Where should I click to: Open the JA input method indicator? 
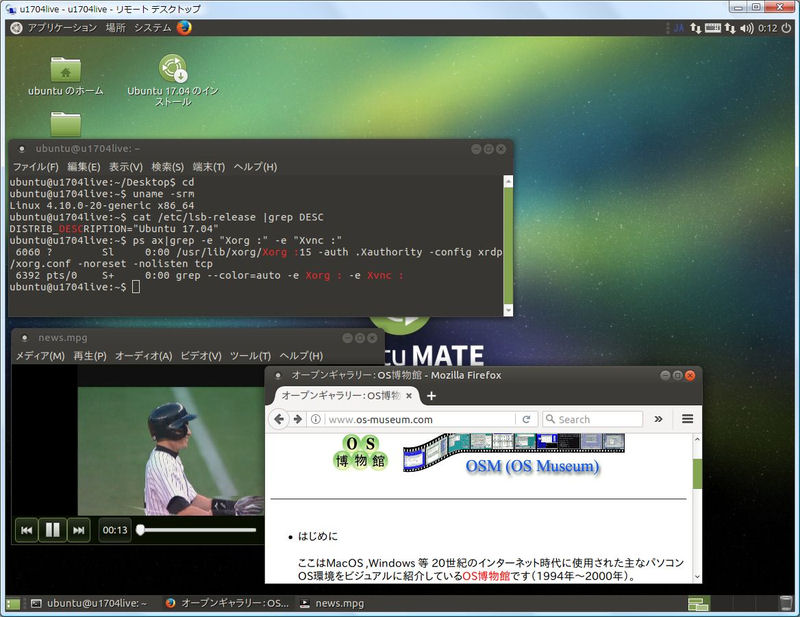click(x=679, y=28)
